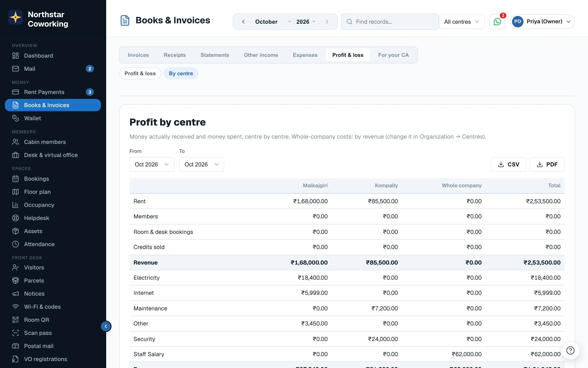Expand the 2026 year dropdown
The height and width of the screenshot is (368, 588).
[306, 22]
